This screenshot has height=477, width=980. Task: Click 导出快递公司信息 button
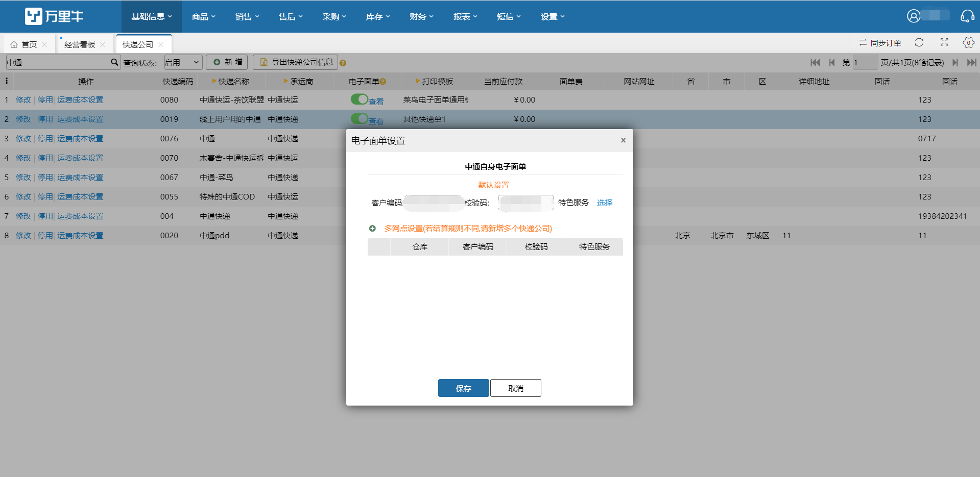(296, 62)
